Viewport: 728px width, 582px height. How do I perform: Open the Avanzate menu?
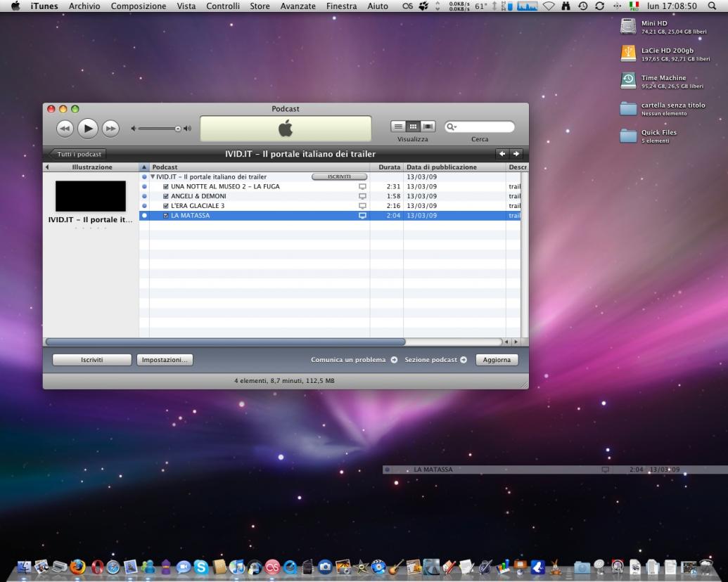[x=298, y=6]
